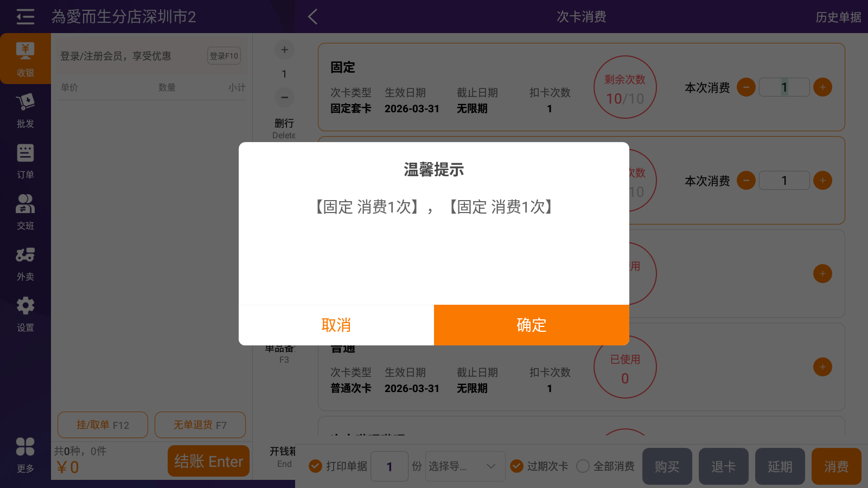Open 历史单据 history records
Screen dimensions: 868x488
[838, 17]
